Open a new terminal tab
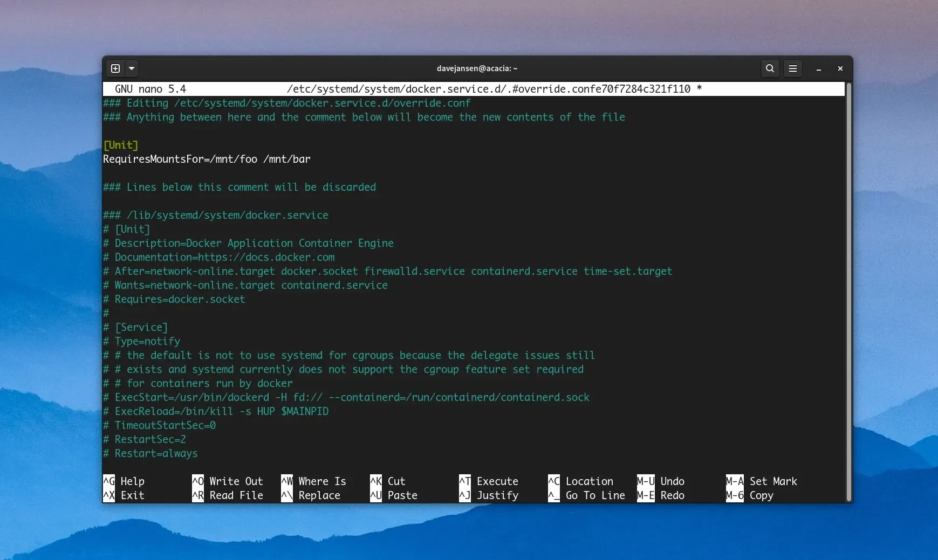The width and height of the screenshot is (938, 560). coord(115,68)
